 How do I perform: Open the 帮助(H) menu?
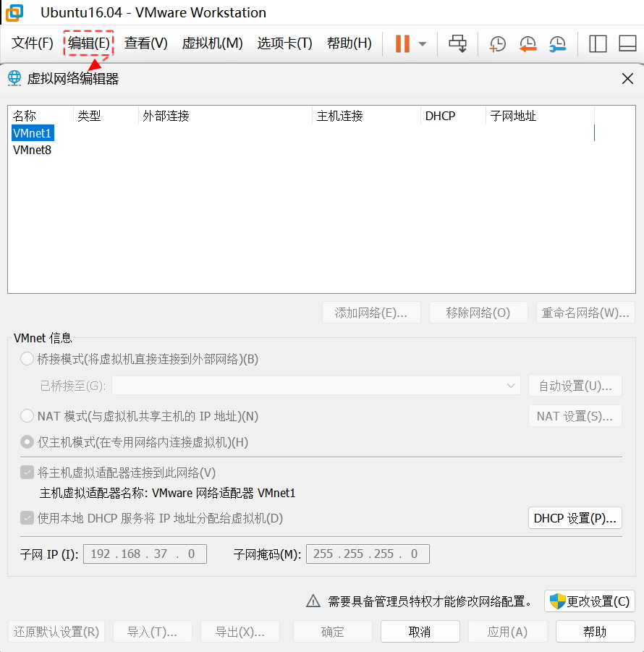point(349,43)
